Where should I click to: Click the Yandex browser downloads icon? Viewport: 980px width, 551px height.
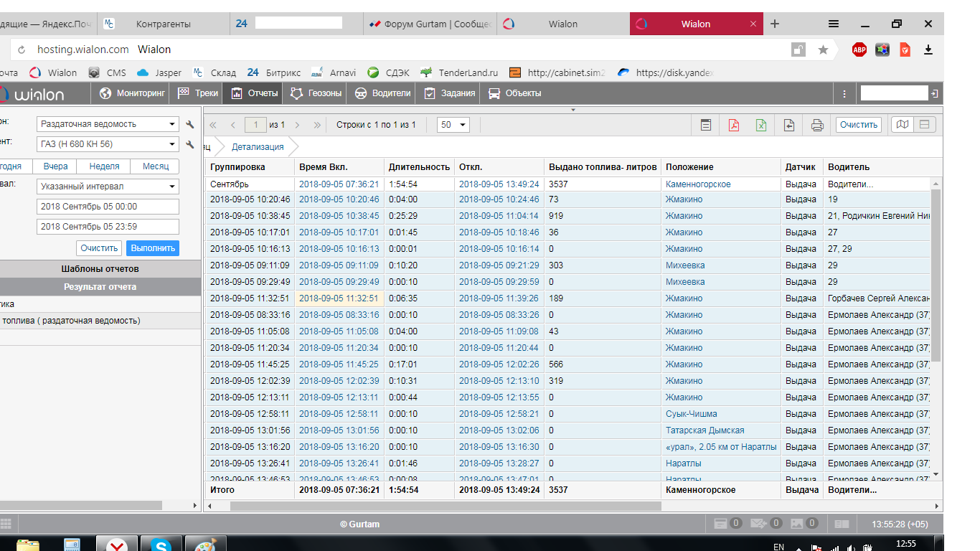pos(928,50)
